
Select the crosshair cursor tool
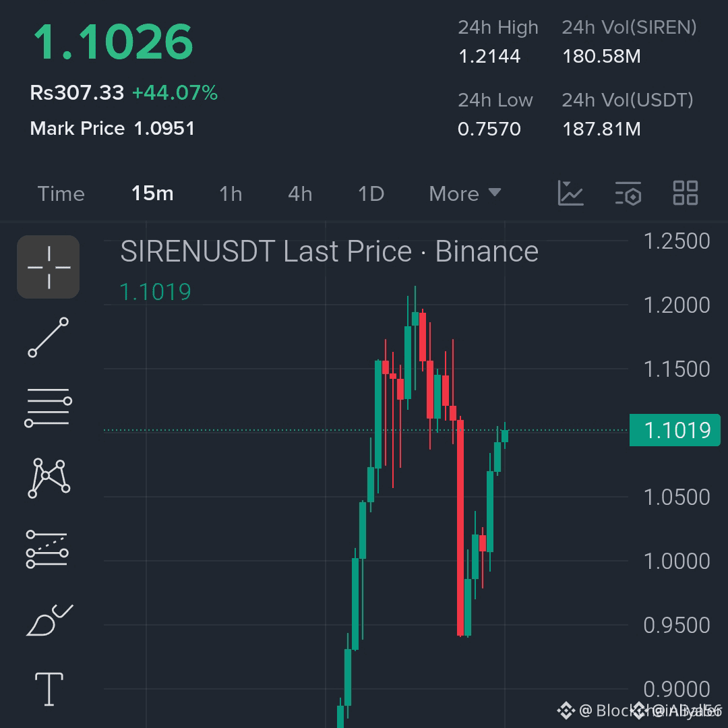[x=49, y=267]
